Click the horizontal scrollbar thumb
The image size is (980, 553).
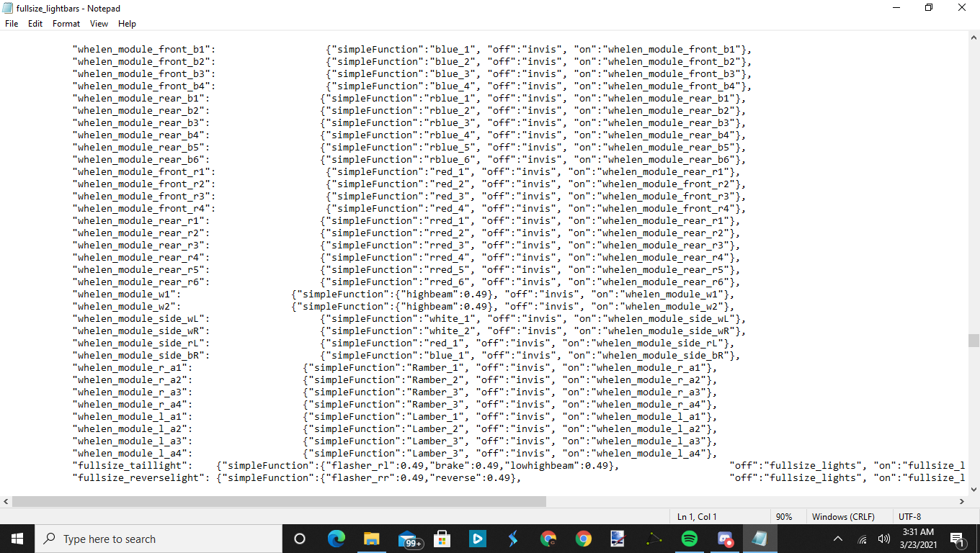(x=279, y=501)
